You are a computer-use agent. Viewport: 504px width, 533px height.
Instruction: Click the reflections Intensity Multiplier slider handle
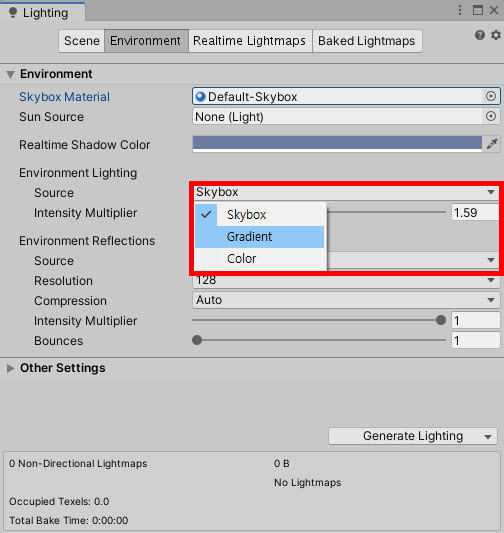[x=441, y=320]
